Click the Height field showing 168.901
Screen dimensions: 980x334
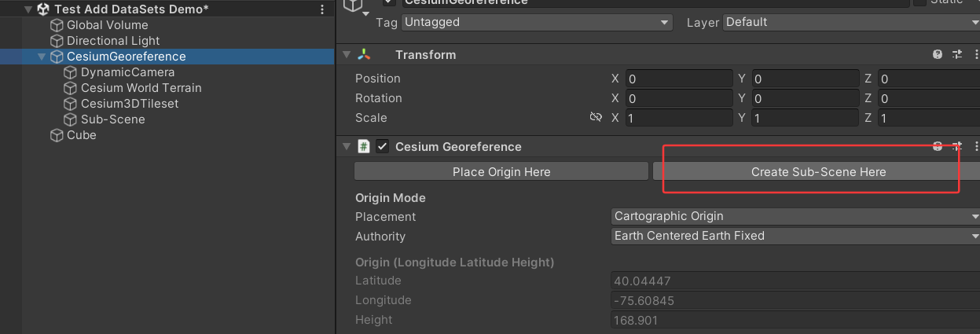coord(795,320)
